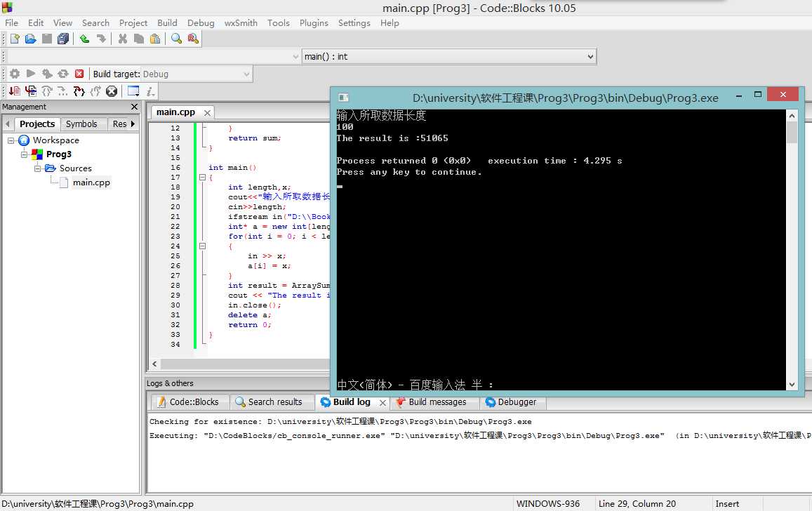Open the Settings menu
The width and height of the screenshot is (812, 511).
354,22
